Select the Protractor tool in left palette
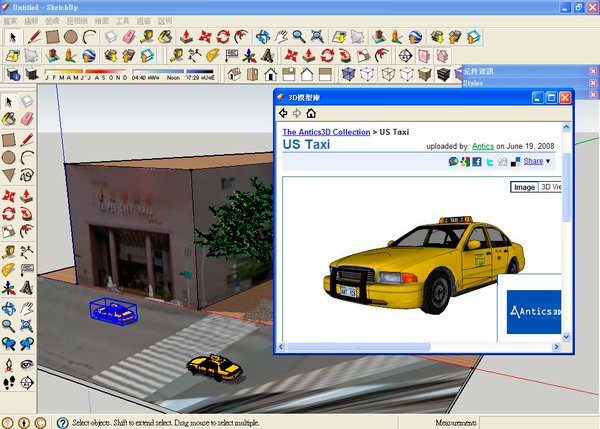This screenshot has height=429, width=600. pyautogui.click(x=9, y=269)
